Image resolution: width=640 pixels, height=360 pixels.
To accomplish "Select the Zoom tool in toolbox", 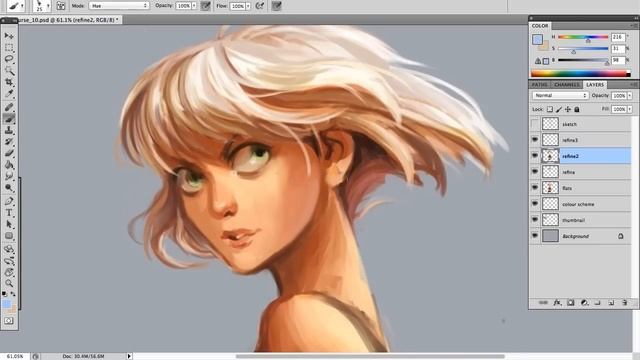I will tap(9, 283).
